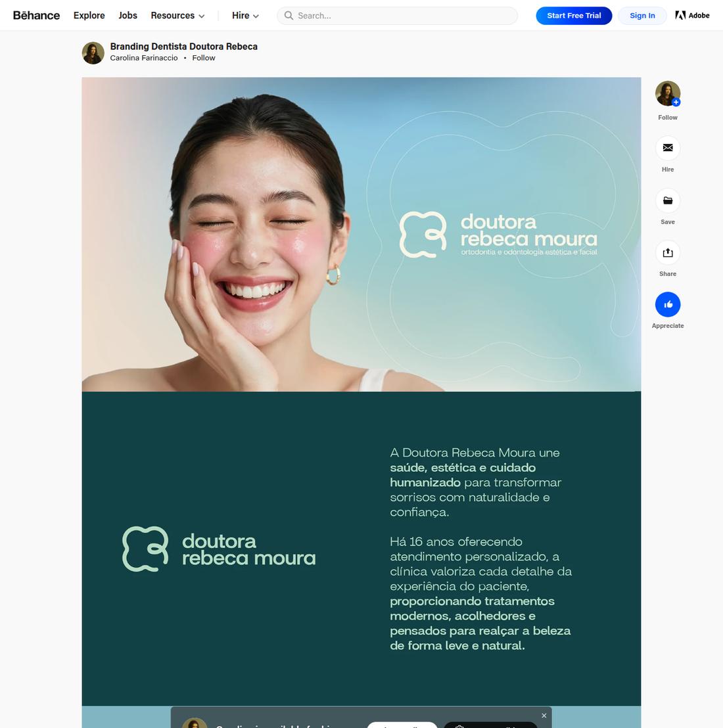This screenshot has width=723, height=728.
Task: Click the 'A Doutora Rebeca Moura une' paragraph
Action: click(x=475, y=482)
